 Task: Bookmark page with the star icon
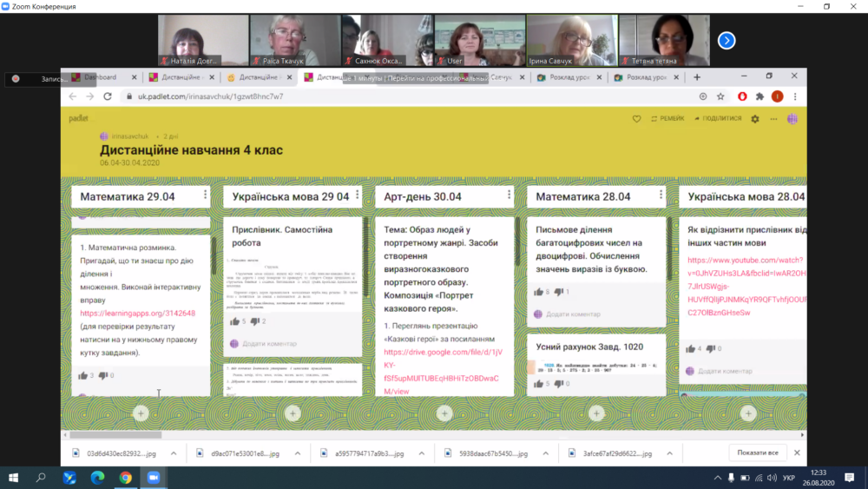(x=720, y=96)
